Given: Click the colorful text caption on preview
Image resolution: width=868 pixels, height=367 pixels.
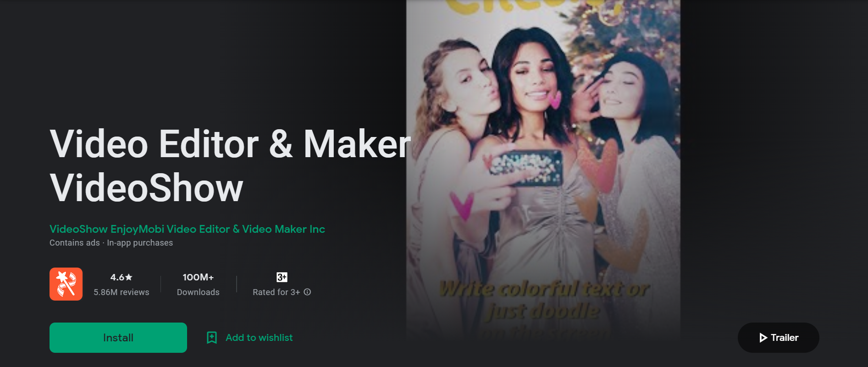Looking at the screenshot, I should click(x=544, y=301).
